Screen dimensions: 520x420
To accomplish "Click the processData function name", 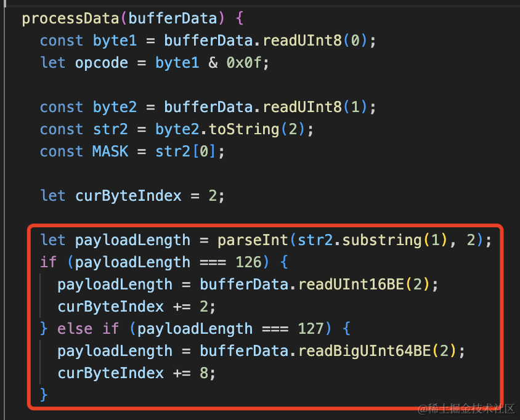I will 70,18.
